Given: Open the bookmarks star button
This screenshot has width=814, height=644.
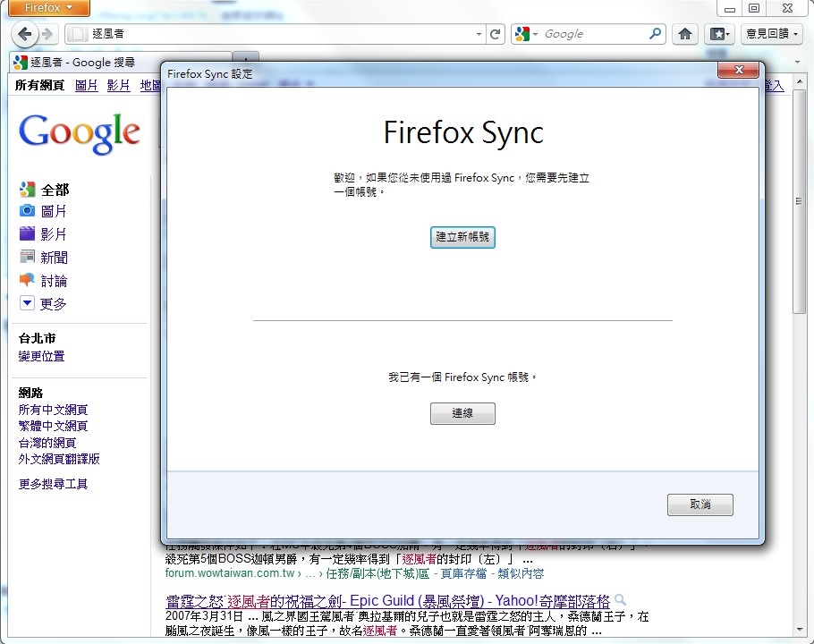Looking at the screenshot, I should [719, 34].
